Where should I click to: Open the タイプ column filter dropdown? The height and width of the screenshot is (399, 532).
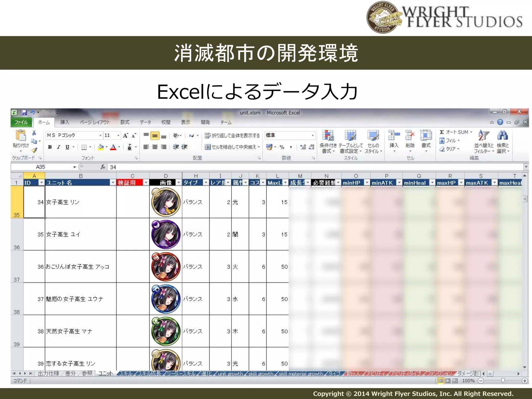tap(206, 183)
